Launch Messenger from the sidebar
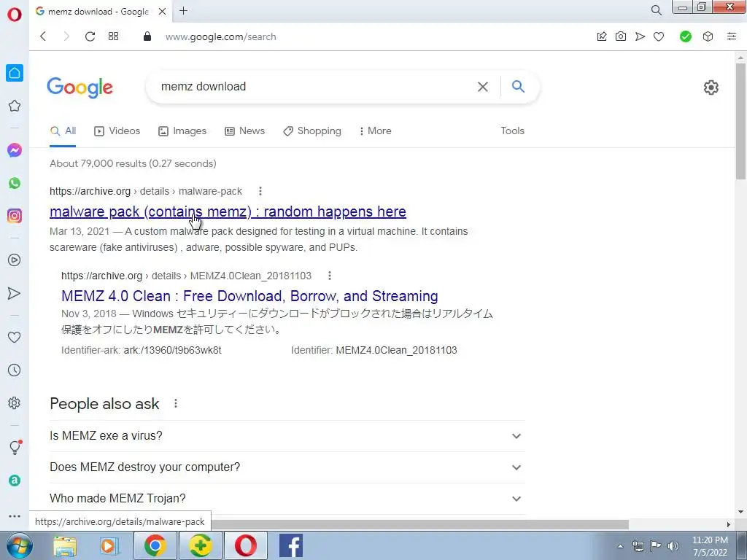Screen dimensions: 747x560 (15, 150)
